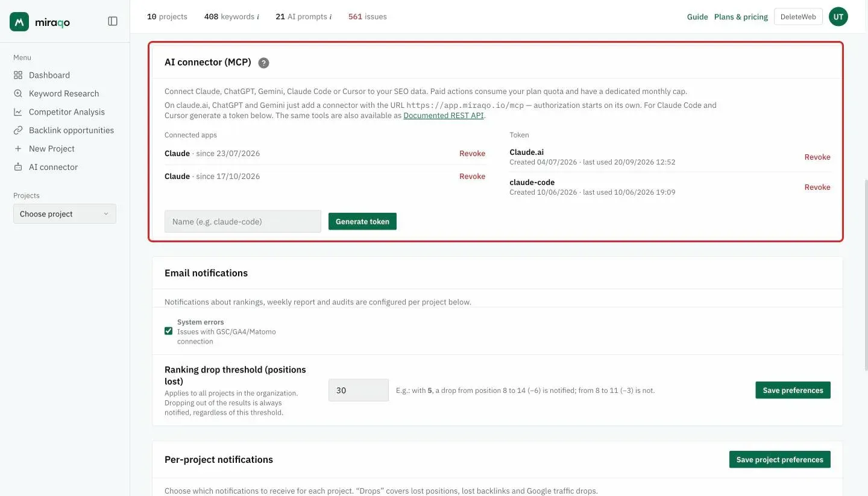Click the 408 keywords counter
The height and width of the screenshot is (496, 868).
coord(229,17)
